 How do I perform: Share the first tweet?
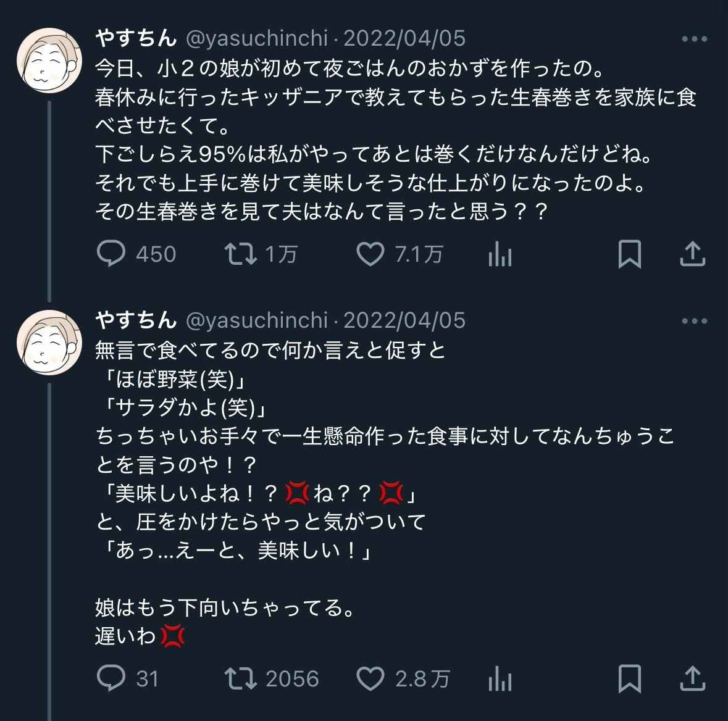(x=692, y=254)
